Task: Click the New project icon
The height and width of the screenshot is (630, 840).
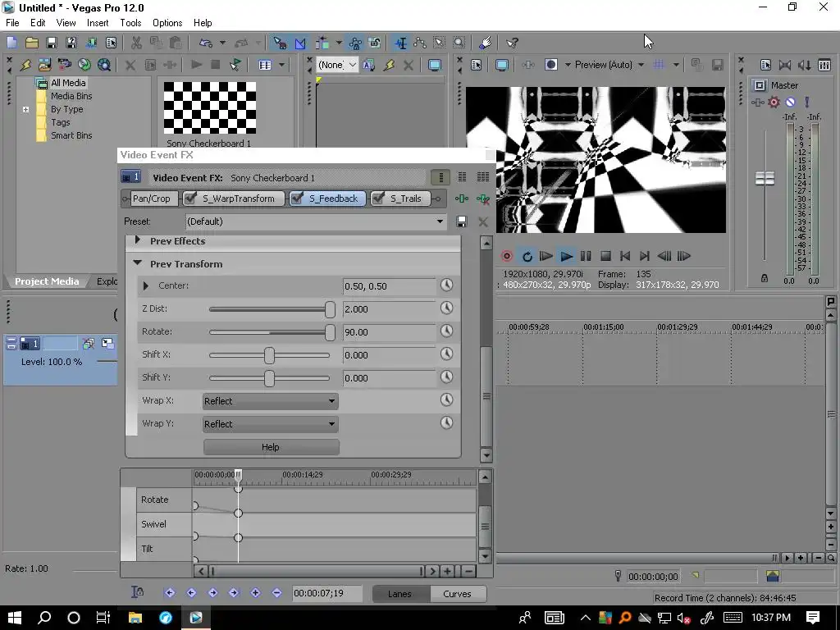Action: point(11,43)
